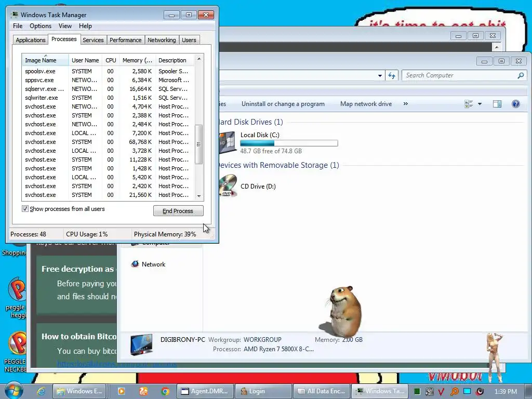Switch to Login taskbar window
532x399 pixels.
pyautogui.click(x=263, y=391)
